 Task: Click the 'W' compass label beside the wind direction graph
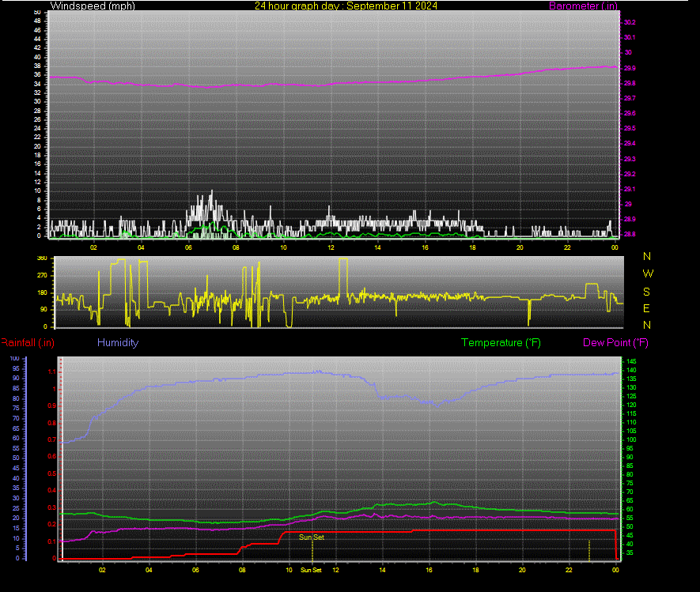point(648,274)
